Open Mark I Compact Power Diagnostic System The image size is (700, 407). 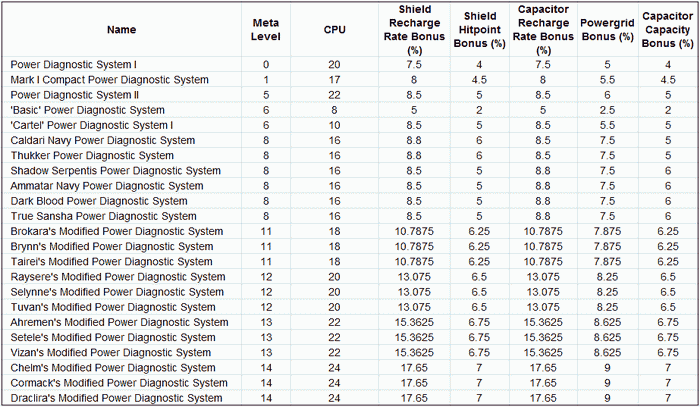(x=109, y=80)
